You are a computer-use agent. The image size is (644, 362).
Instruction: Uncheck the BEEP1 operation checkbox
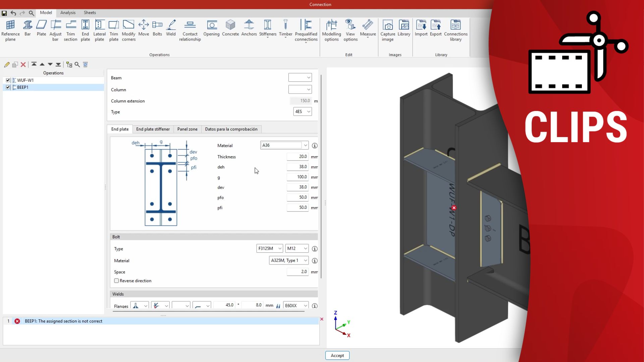point(8,87)
